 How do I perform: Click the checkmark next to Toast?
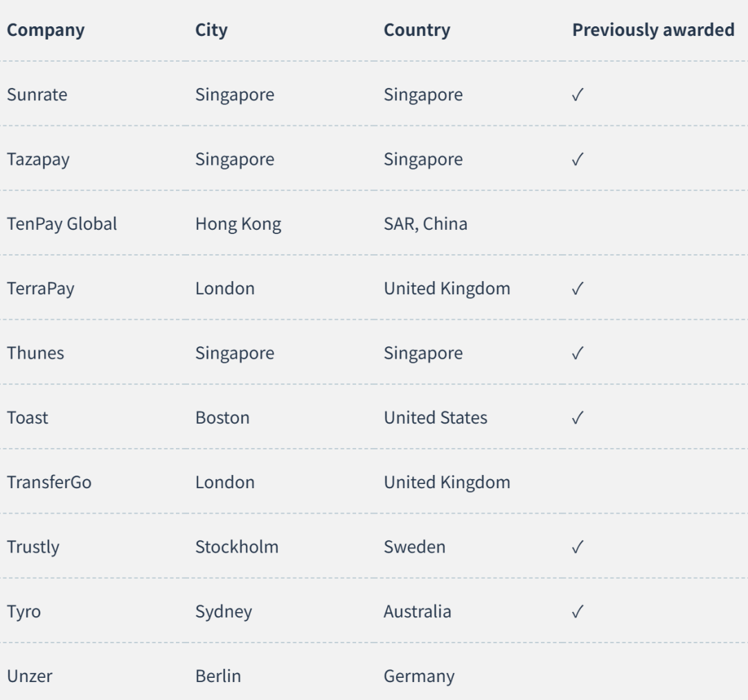pyautogui.click(x=577, y=418)
